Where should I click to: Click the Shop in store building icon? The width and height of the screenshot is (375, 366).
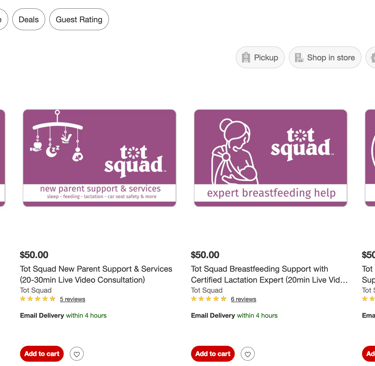(x=299, y=58)
